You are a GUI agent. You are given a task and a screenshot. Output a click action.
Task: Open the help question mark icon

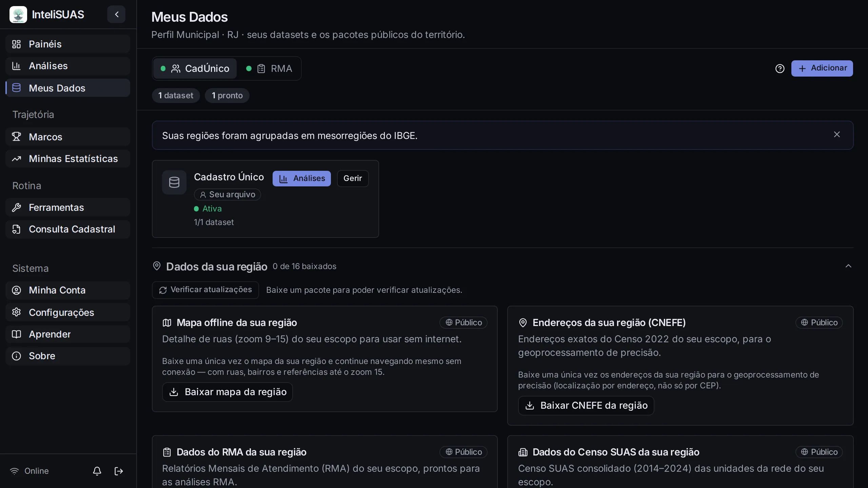pos(780,68)
